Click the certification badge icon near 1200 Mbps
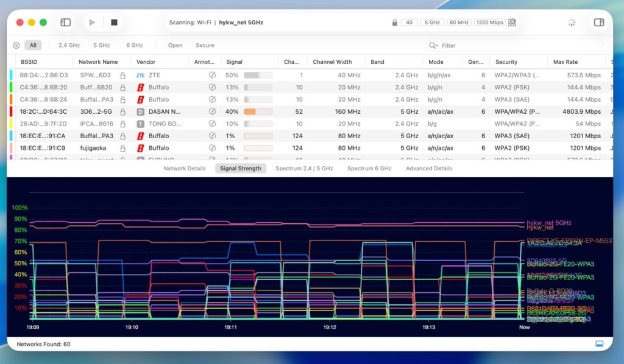The width and height of the screenshot is (624, 364). coord(512,23)
